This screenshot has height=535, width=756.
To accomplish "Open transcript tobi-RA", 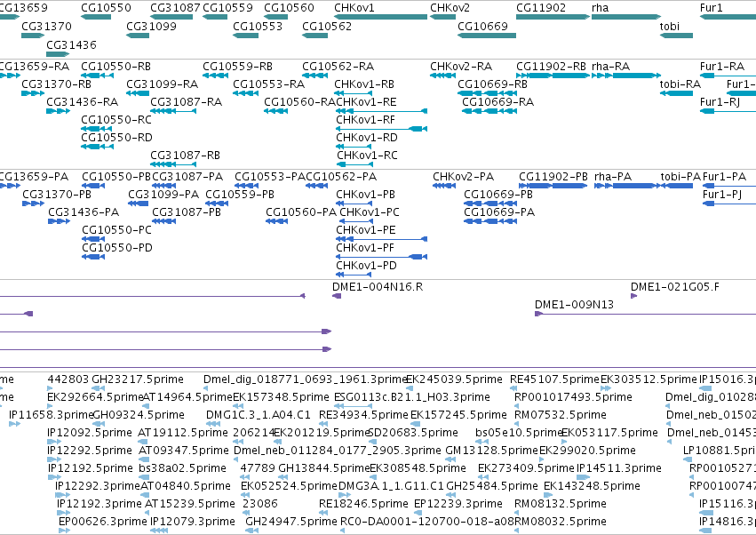I will coord(680,84).
